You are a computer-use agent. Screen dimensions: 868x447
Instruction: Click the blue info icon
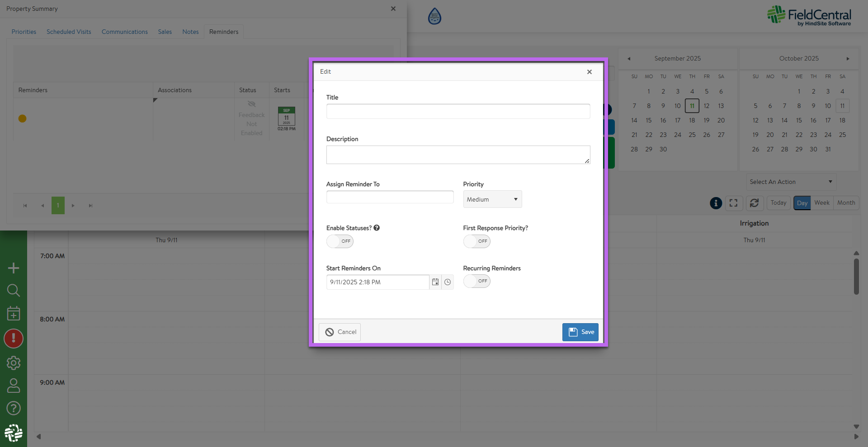[716, 203]
